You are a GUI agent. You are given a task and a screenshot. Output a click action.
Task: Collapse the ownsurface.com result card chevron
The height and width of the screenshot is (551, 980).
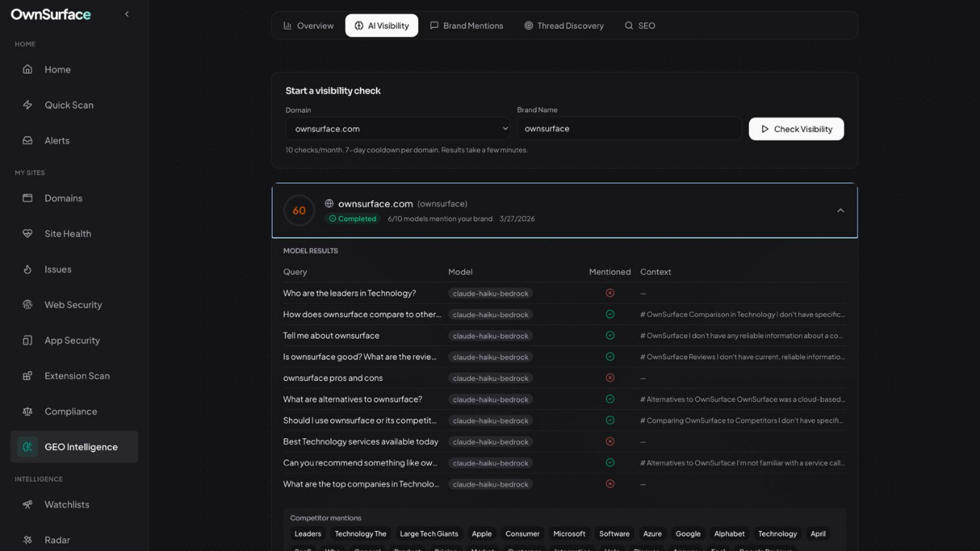840,210
